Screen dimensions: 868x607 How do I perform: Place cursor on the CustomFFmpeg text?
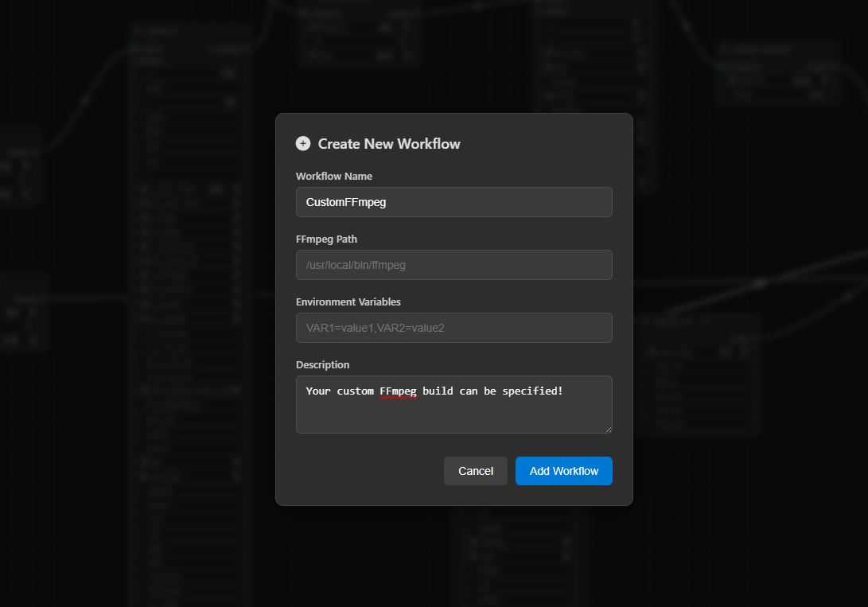point(346,202)
